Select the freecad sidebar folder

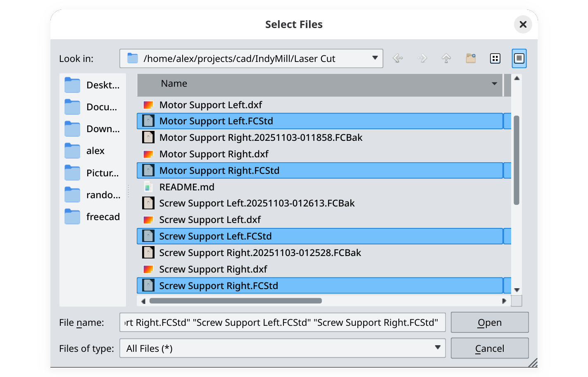point(93,217)
